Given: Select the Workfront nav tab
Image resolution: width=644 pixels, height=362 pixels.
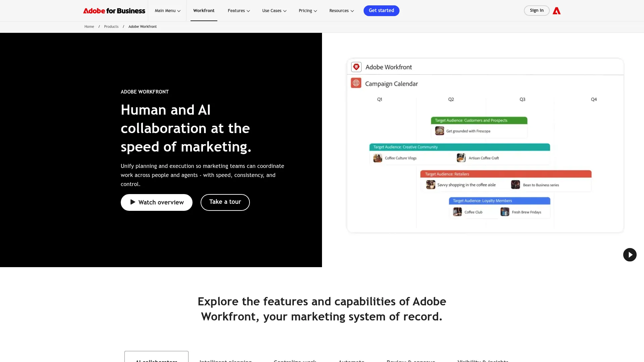Looking at the screenshot, I should [x=204, y=11].
